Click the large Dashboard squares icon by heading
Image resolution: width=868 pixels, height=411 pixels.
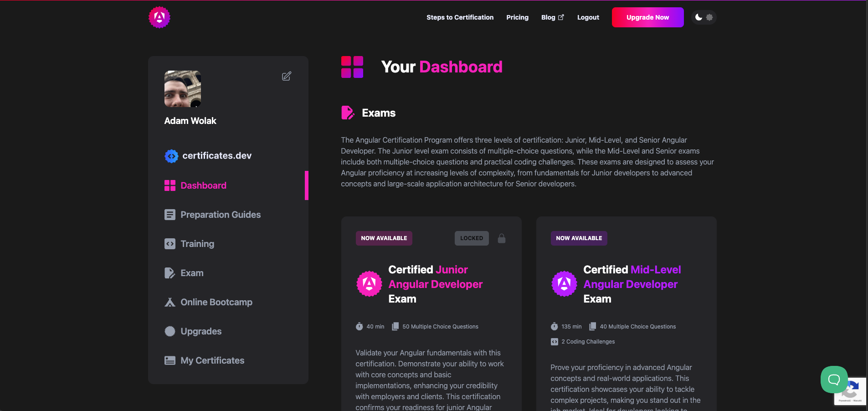coord(352,67)
